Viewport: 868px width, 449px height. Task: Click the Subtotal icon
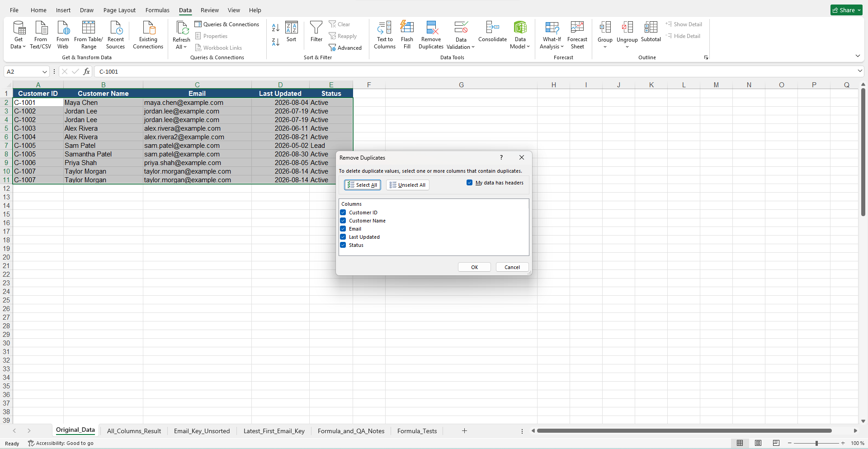click(x=651, y=32)
